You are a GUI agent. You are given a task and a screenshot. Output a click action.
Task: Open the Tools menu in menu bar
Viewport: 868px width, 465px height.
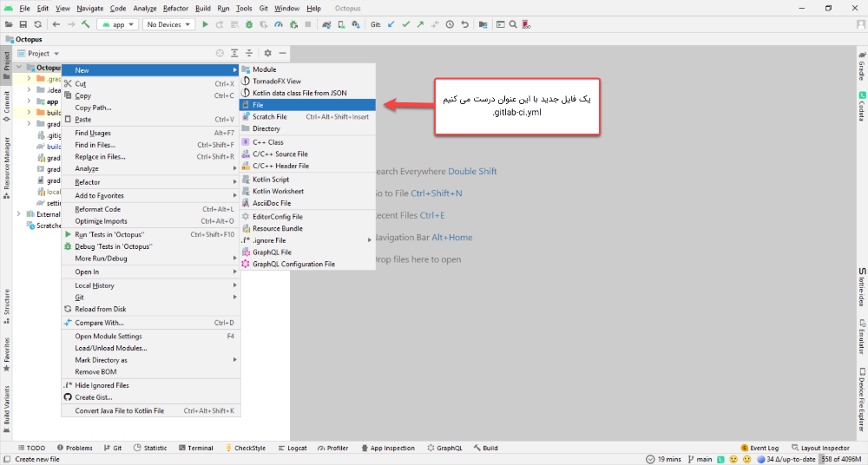click(x=244, y=9)
